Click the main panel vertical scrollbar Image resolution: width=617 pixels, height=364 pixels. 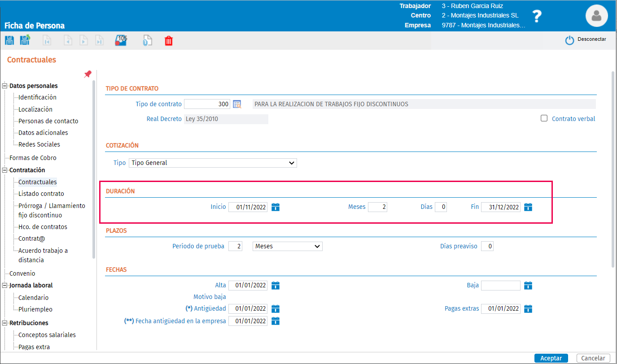pos(613,169)
